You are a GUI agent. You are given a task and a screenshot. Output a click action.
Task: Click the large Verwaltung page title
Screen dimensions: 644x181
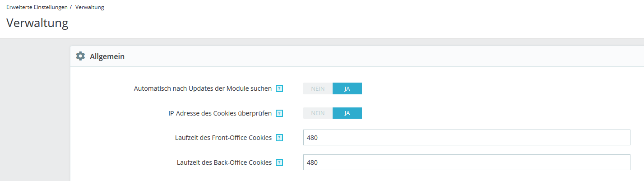coord(37,23)
